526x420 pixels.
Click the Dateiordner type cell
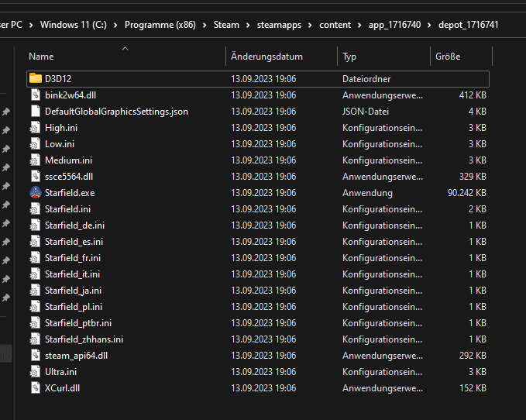(x=366, y=79)
